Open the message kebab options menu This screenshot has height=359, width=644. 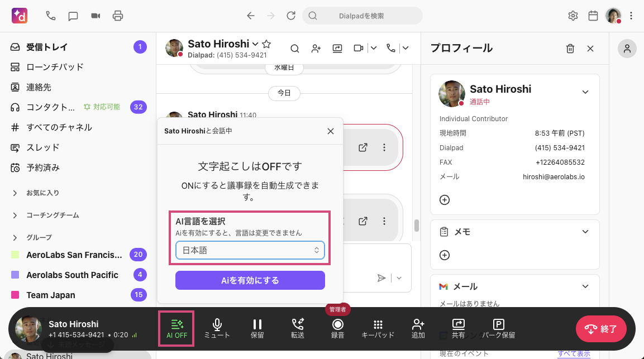pyautogui.click(x=384, y=147)
